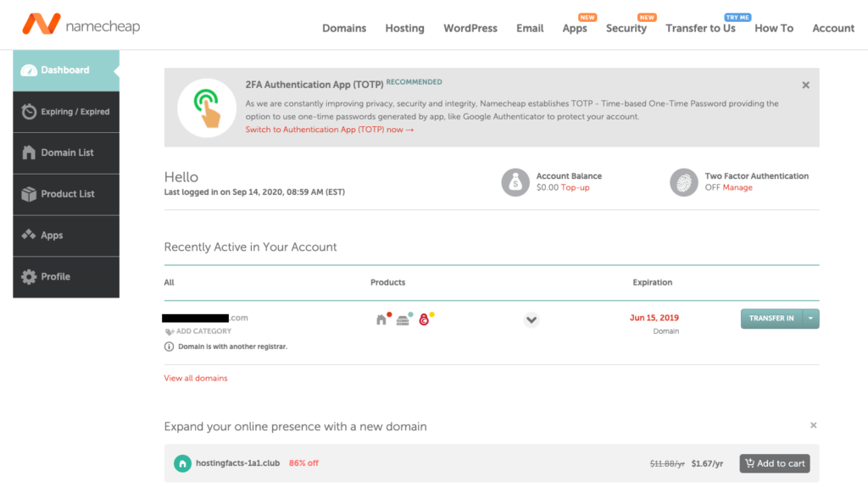This screenshot has width=868, height=499.
Task: Expand the domain row details chevron
Action: [x=531, y=320]
